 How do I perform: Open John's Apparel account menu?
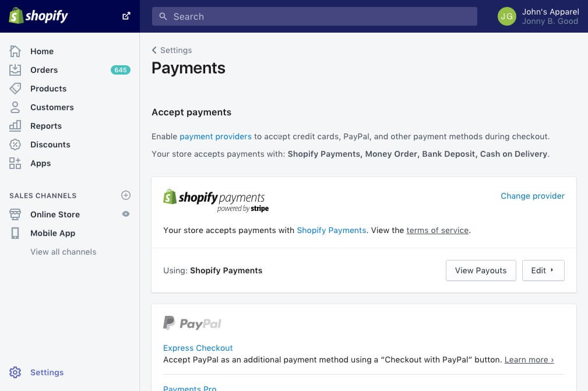[538, 16]
